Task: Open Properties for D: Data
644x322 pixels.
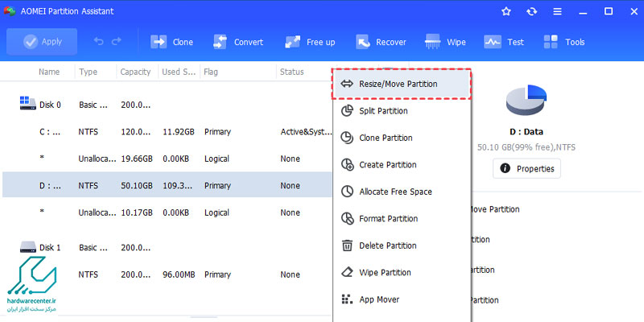Action: 526,168
